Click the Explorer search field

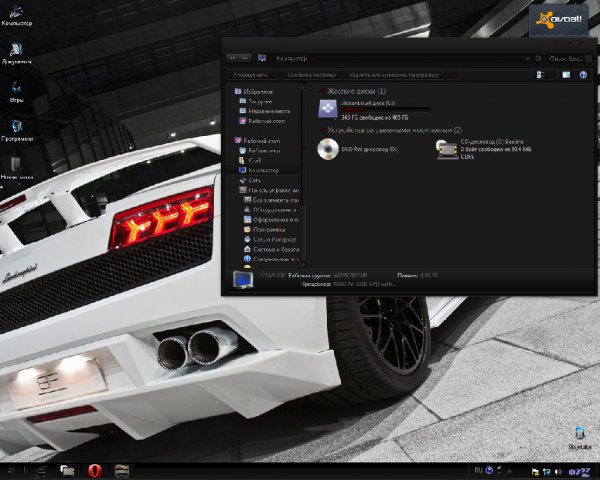click(570, 59)
